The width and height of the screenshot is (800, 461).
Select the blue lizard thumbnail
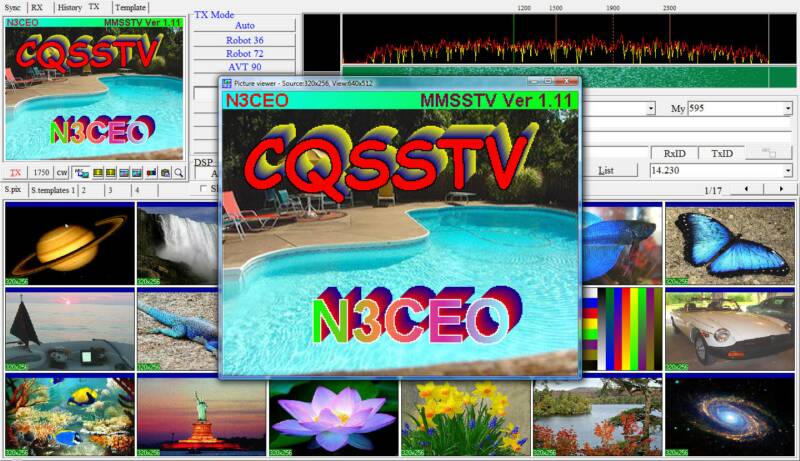tap(178, 329)
